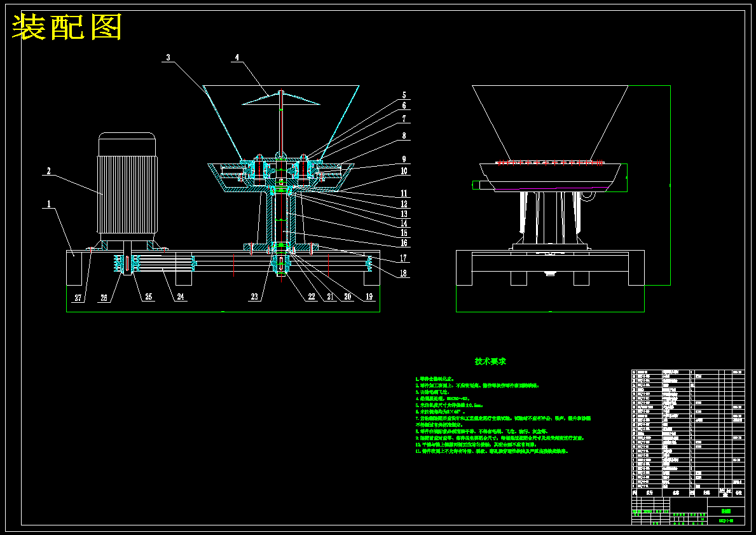756x535 pixels.
Task: Click part callout number 9
Action: [404, 159]
